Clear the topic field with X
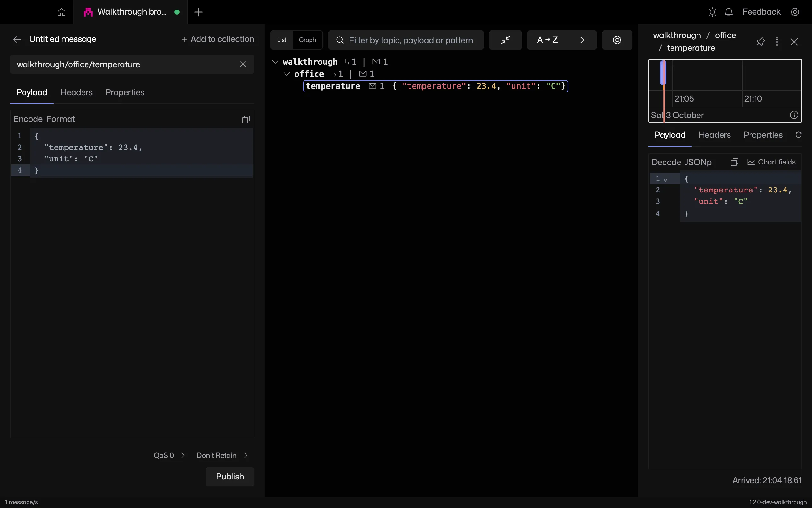 pyautogui.click(x=243, y=64)
